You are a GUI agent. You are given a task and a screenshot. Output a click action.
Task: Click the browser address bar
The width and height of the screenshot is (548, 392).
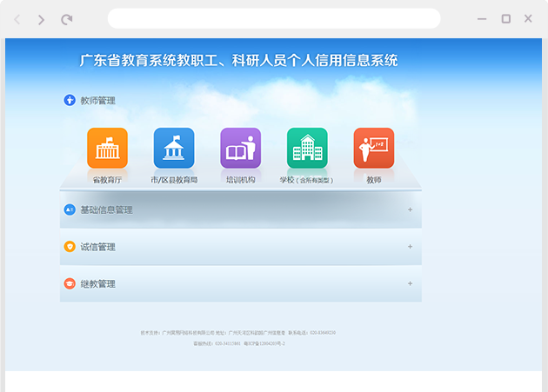point(273,19)
